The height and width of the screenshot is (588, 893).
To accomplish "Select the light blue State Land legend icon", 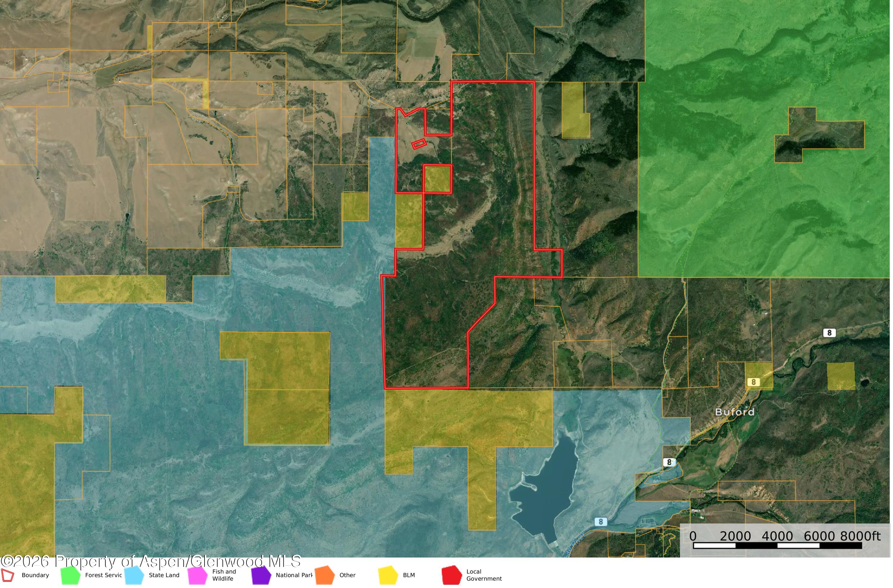I will coord(134,576).
